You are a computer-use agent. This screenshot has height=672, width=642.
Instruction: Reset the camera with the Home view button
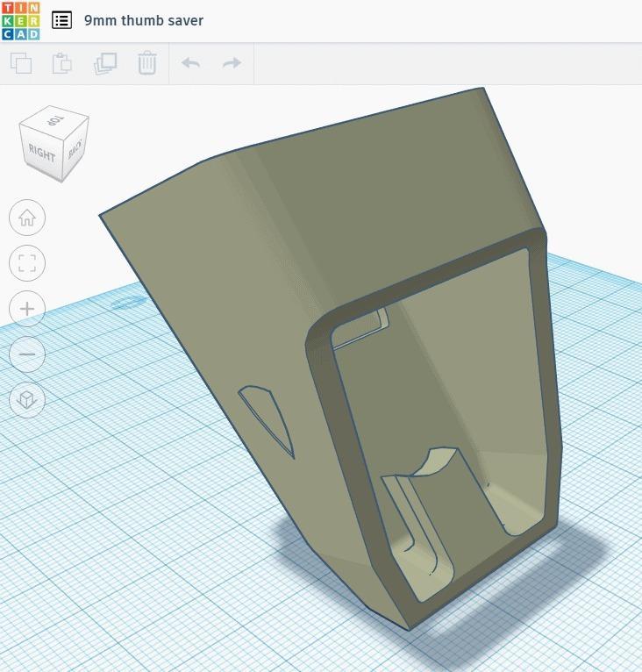(x=27, y=218)
